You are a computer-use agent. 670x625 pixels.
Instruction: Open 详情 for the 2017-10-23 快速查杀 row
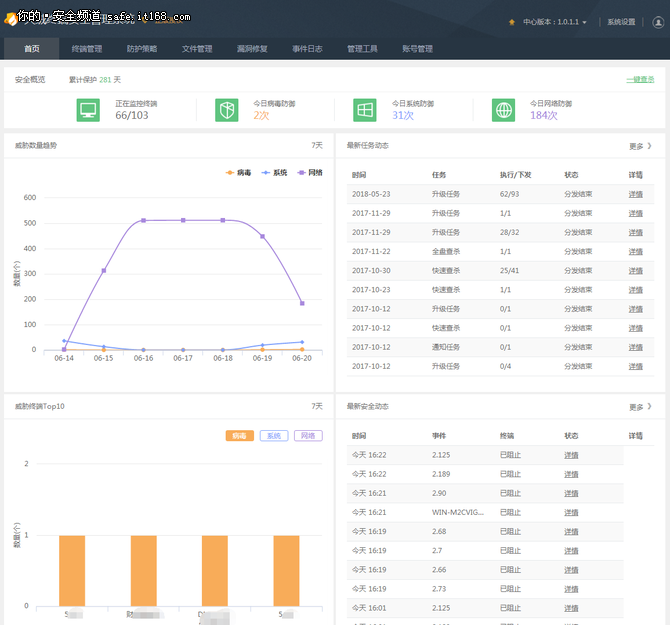(635, 290)
